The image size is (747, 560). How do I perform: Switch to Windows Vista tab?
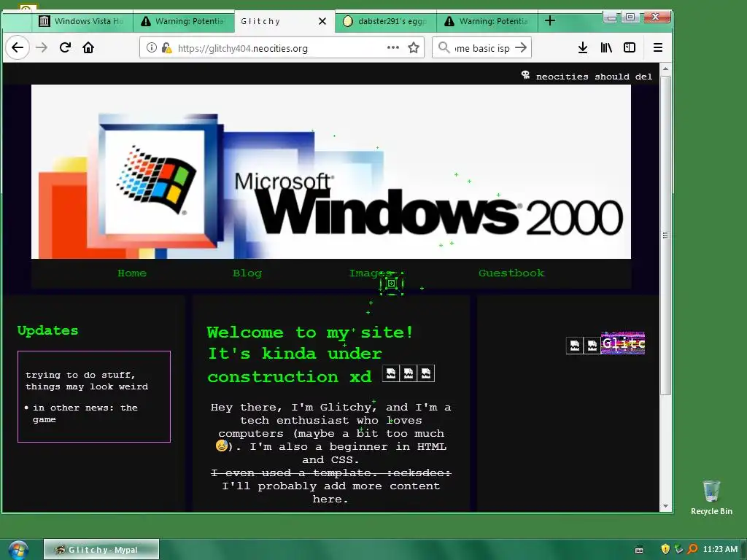tap(81, 21)
